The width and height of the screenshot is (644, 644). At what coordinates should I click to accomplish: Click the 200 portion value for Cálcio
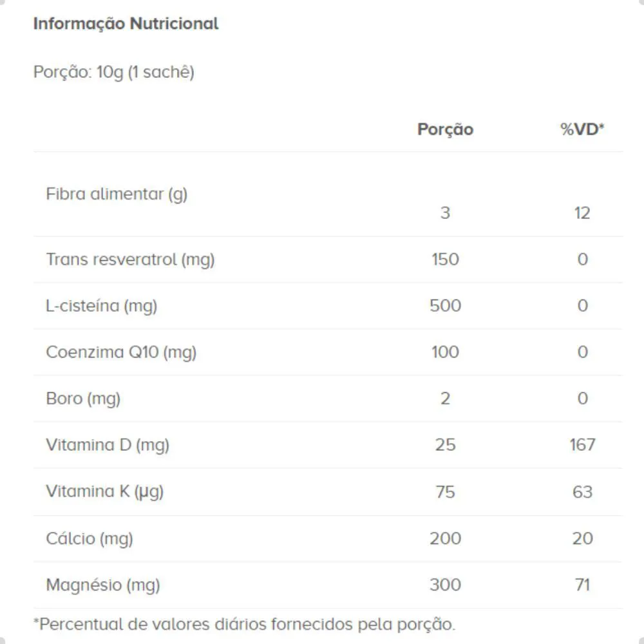pyautogui.click(x=445, y=539)
